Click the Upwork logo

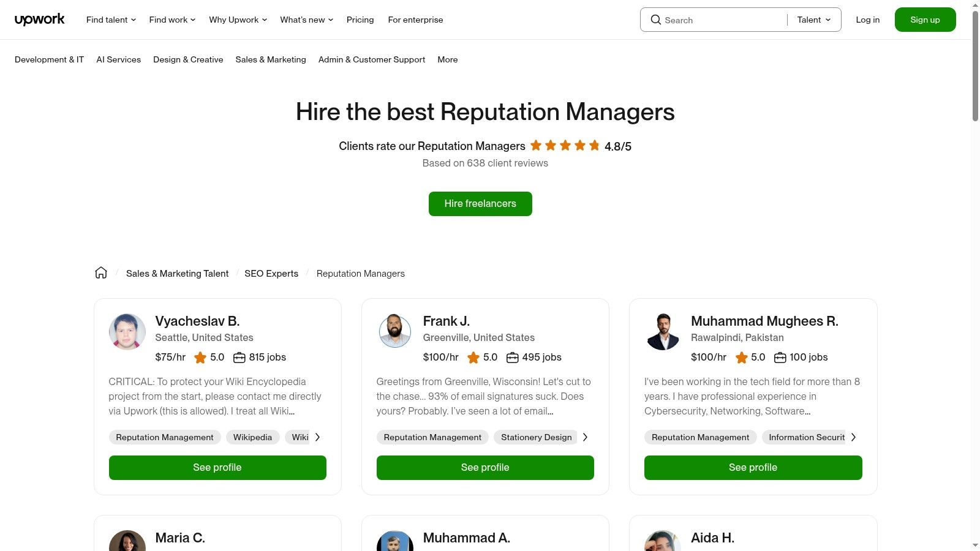[x=39, y=20]
